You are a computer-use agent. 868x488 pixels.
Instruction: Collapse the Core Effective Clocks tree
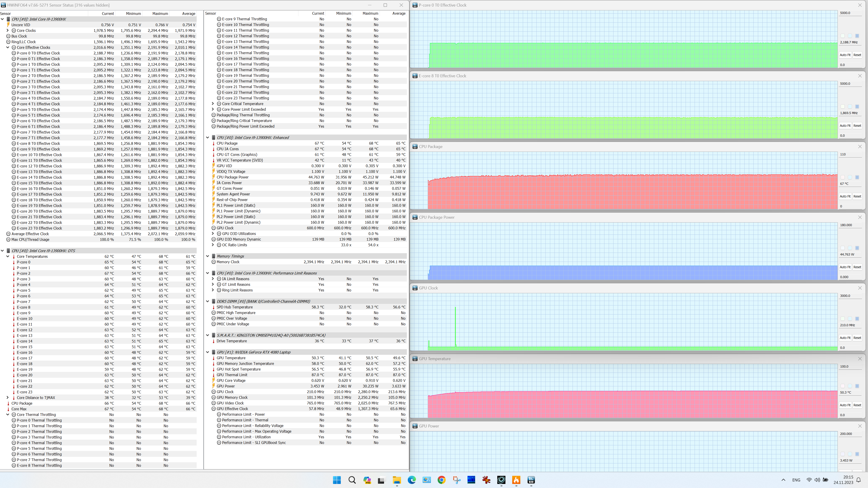coord(8,47)
